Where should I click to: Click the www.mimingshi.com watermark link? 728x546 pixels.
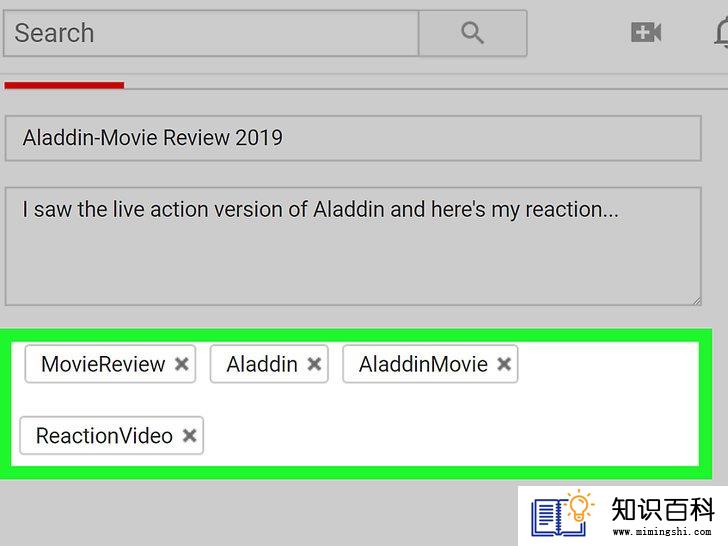click(x=662, y=532)
